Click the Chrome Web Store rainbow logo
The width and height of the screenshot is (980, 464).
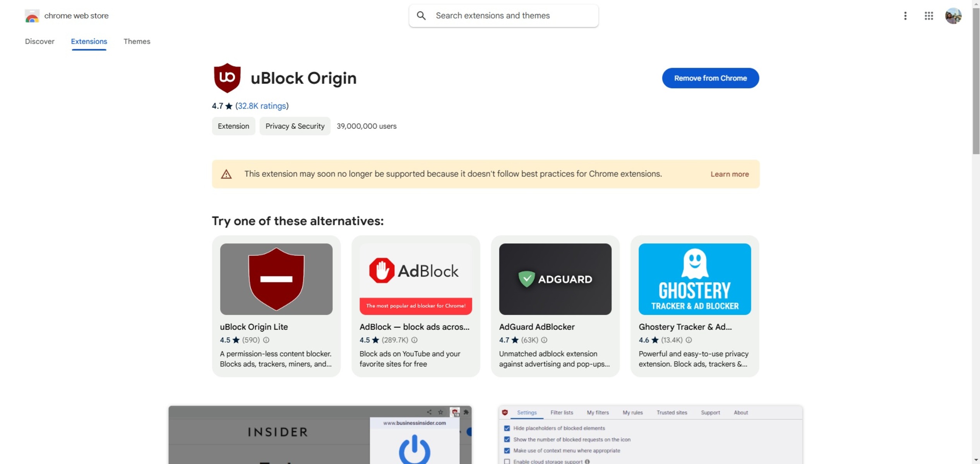tap(32, 16)
